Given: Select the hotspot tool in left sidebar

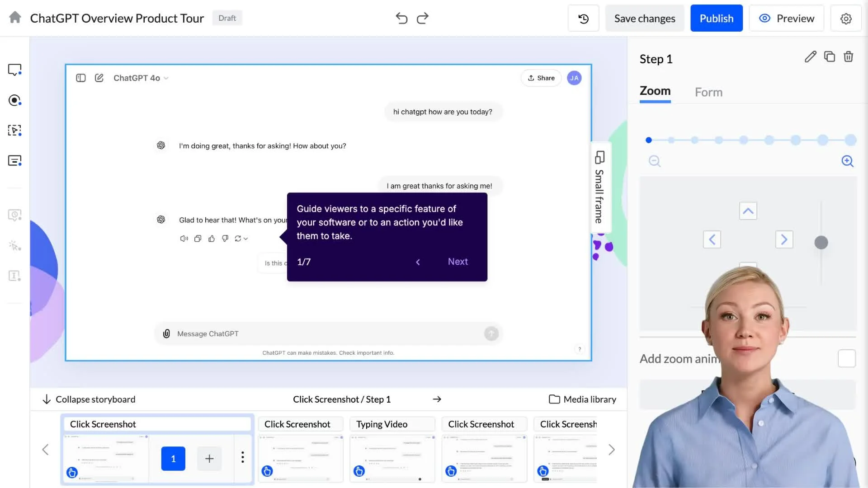Looking at the screenshot, I should click(14, 100).
